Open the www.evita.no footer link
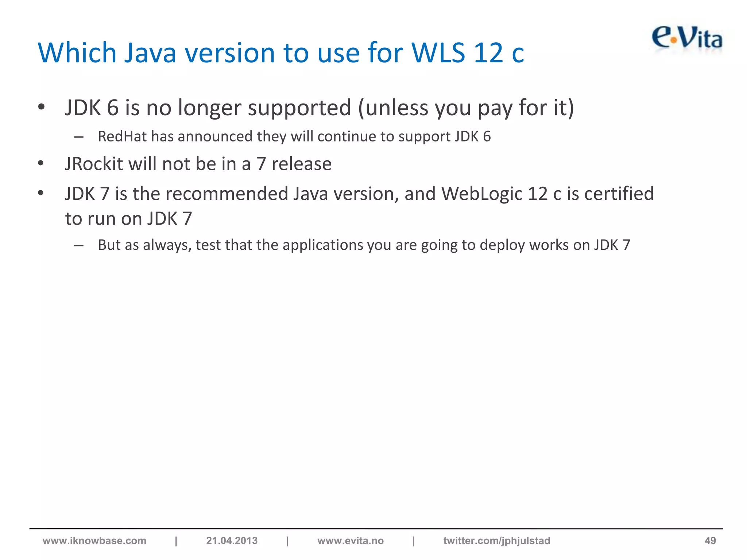This screenshot has height=560, width=747. tap(351, 541)
